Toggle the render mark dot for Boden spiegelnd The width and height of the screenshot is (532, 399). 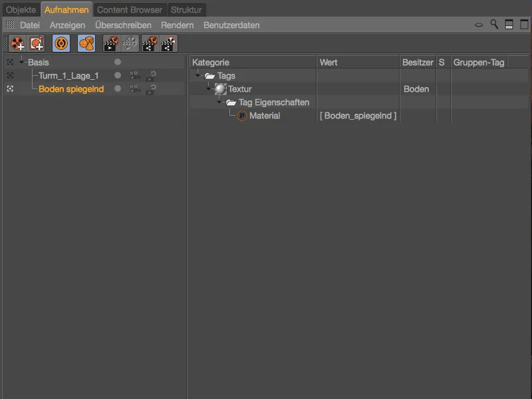[x=118, y=88]
